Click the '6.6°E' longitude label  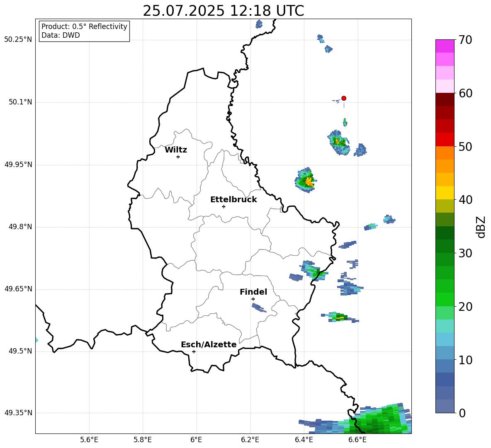pos(357,440)
